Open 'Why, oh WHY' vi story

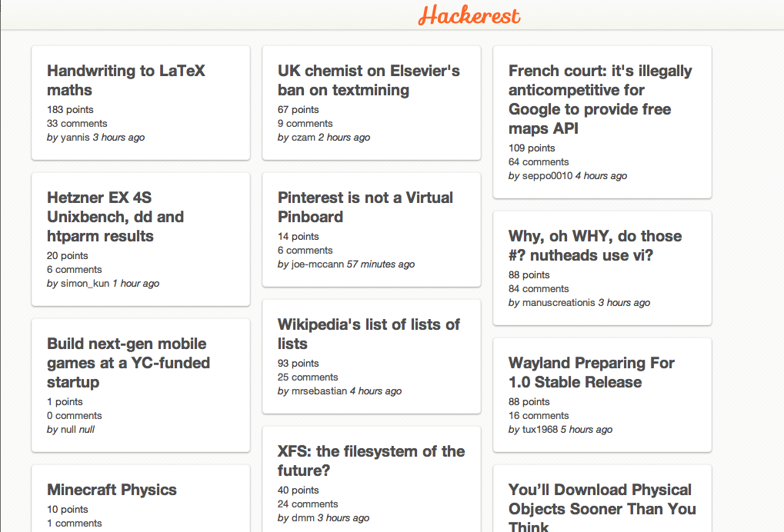pos(595,245)
